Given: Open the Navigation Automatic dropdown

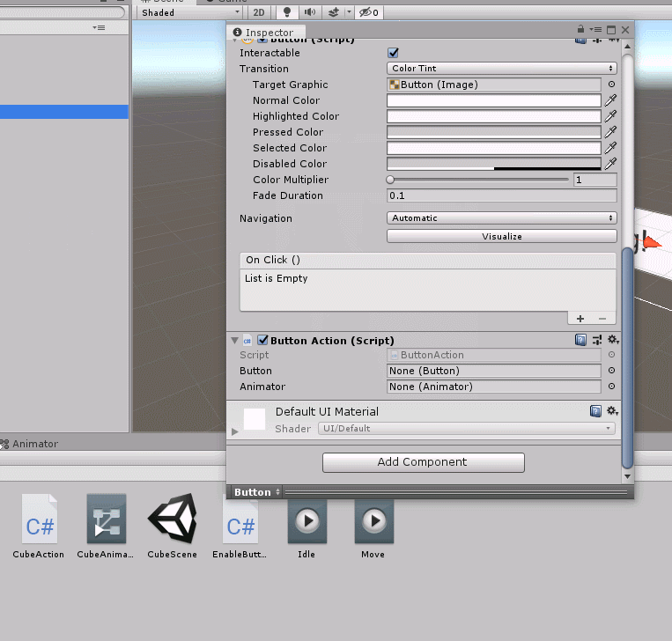Looking at the screenshot, I should coord(501,218).
